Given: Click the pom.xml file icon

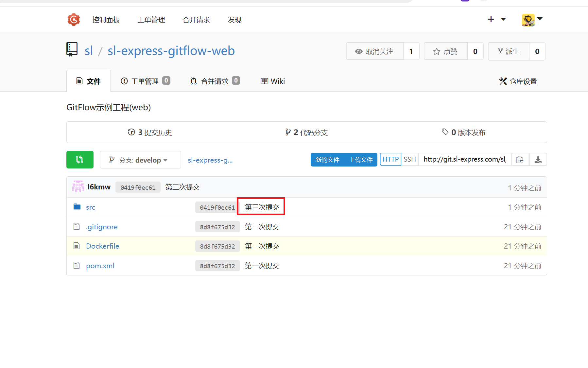Looking at the screenshot, I should 77,265.
